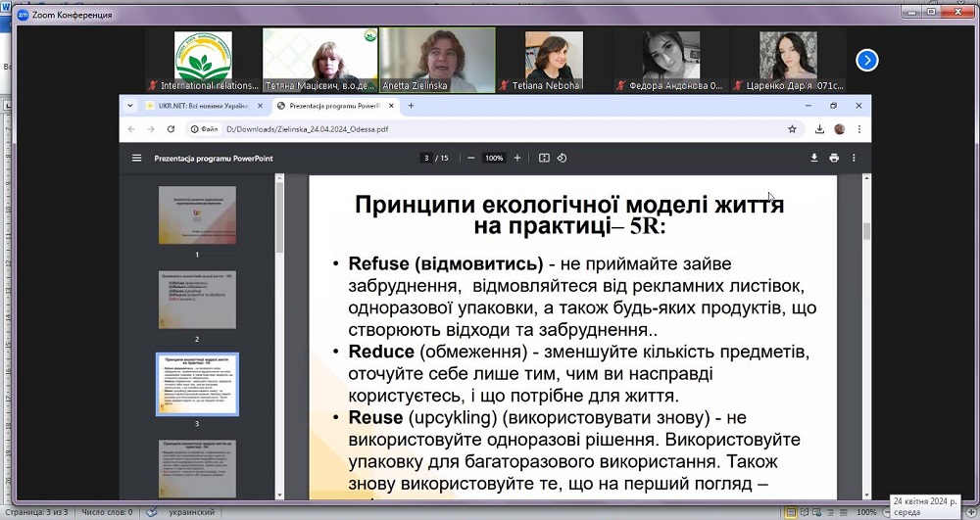Download the PDF from viewer toolbar
The image size is (980, 520).
click(x=813, y=158)
